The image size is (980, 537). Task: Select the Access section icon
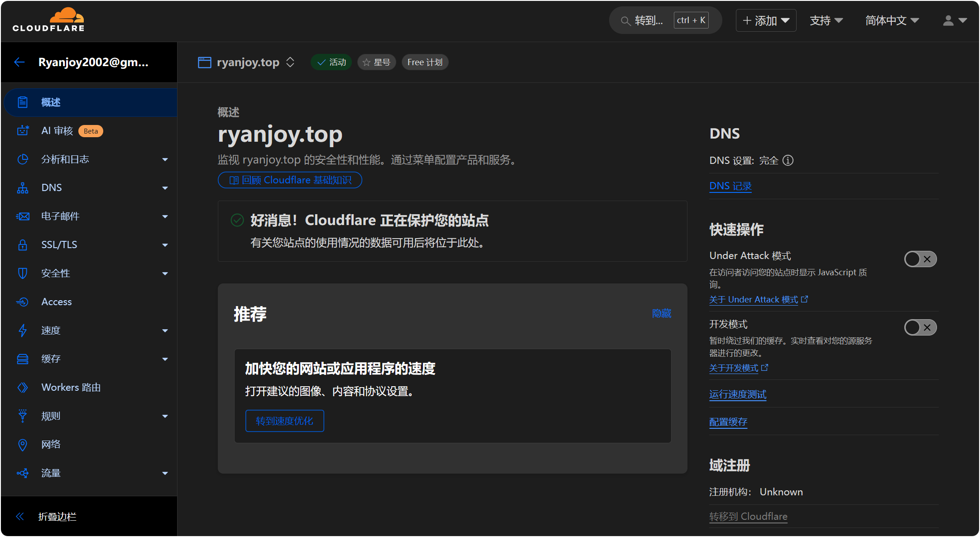23,302
